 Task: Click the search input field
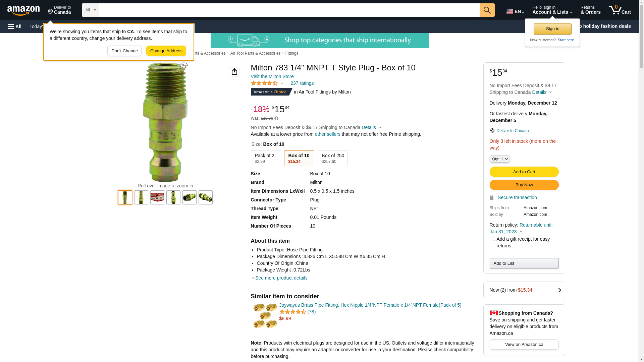tap(289, 10)
